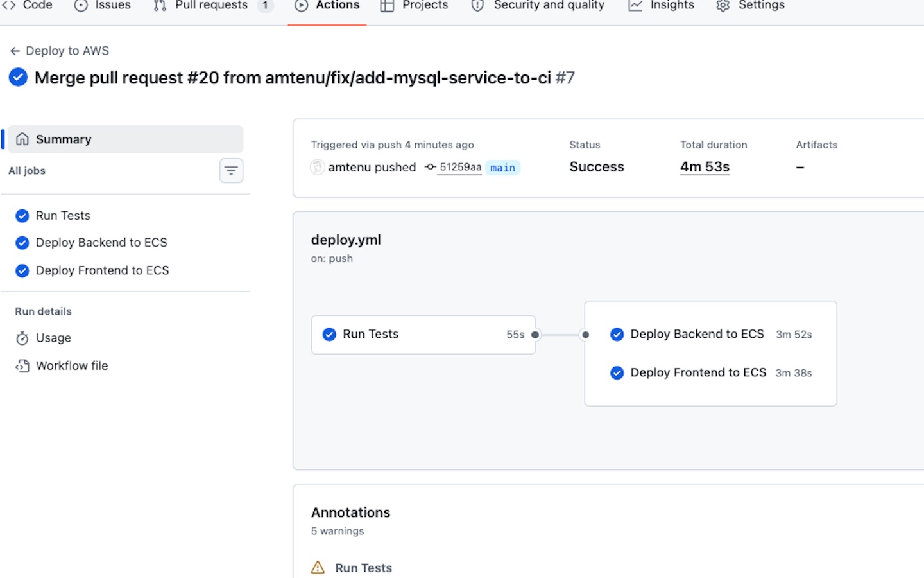Viewport: 924px width, 578px height.
Task: Open the Workflow file link
Action: [x=72, y=366]
